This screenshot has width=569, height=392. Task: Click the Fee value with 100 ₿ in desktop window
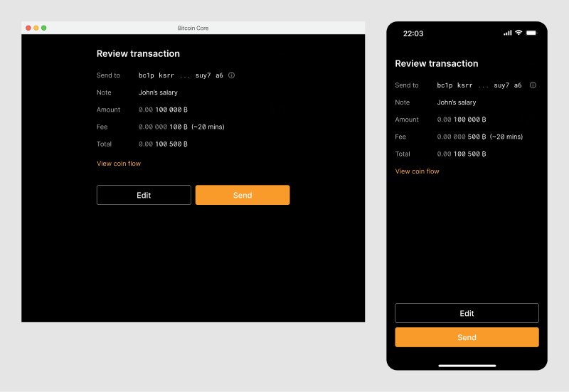(x=181, y=127)
